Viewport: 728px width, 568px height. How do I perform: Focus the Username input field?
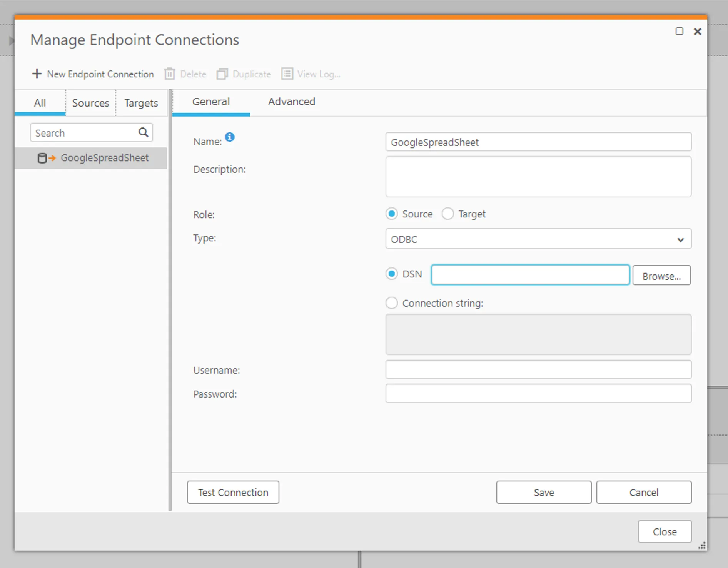click(538, 370)
